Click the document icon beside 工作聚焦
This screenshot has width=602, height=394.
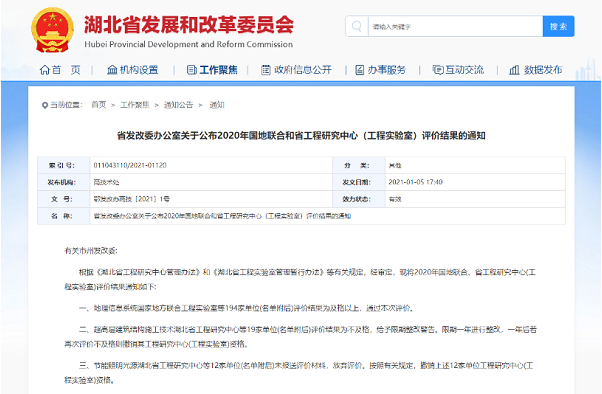click(192, 70)
